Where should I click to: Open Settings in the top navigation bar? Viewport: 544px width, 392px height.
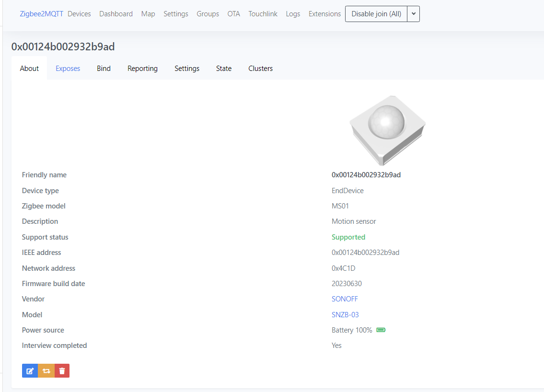176,14
